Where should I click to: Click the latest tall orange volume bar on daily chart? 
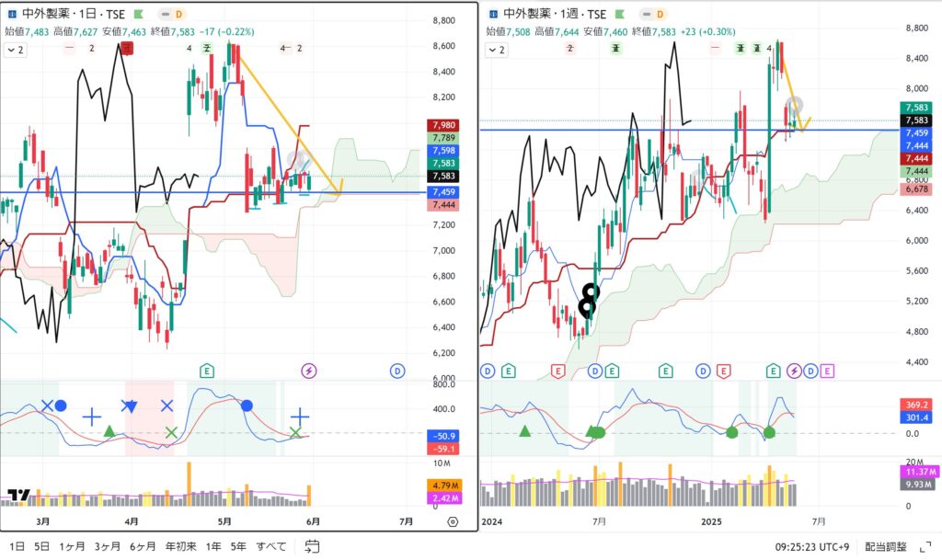pos(309,496)
